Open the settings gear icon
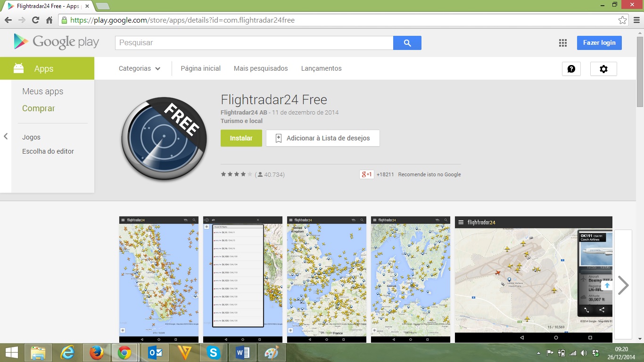644x362 pixels. click(603, 69)
